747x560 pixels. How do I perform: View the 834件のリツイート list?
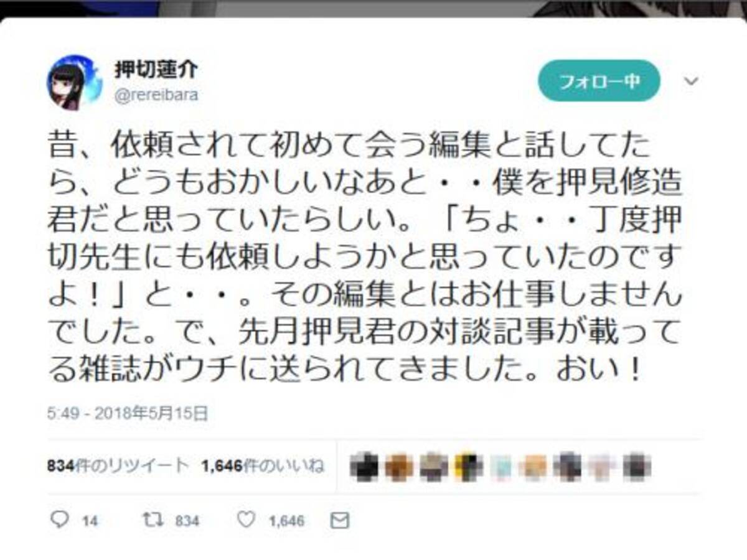pyautogui.click(x=117, y=465)
